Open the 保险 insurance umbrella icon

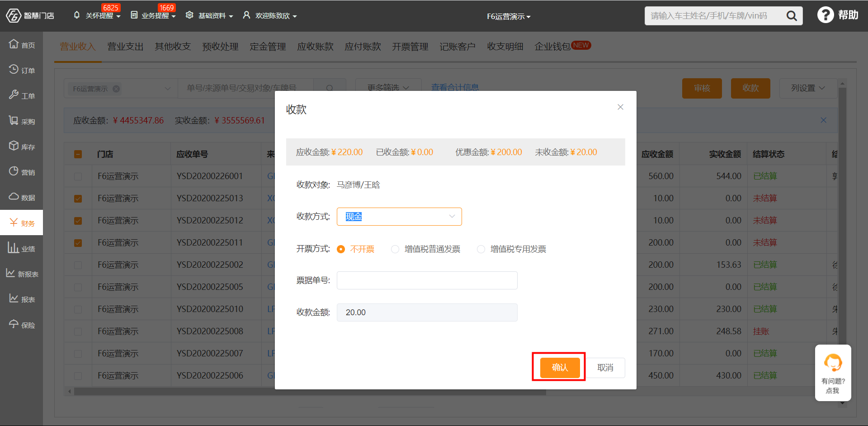click(14, 324)
